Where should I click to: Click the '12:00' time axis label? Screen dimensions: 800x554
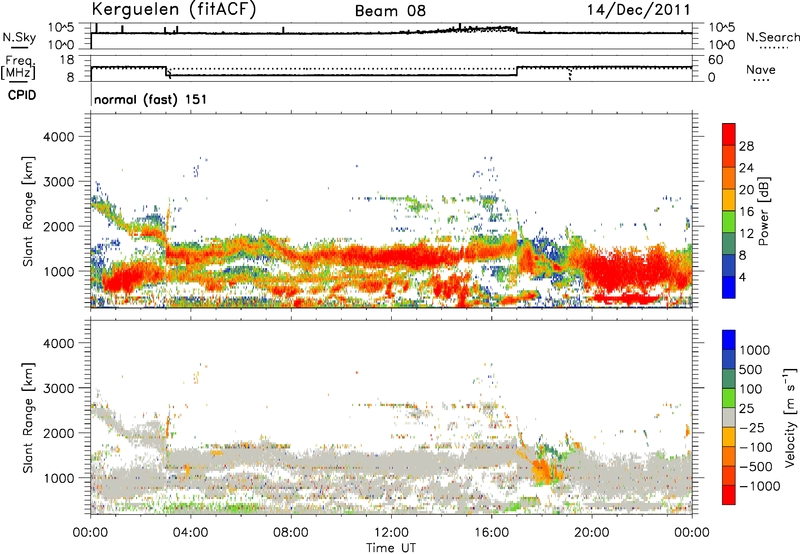click(x=391, y=533)
